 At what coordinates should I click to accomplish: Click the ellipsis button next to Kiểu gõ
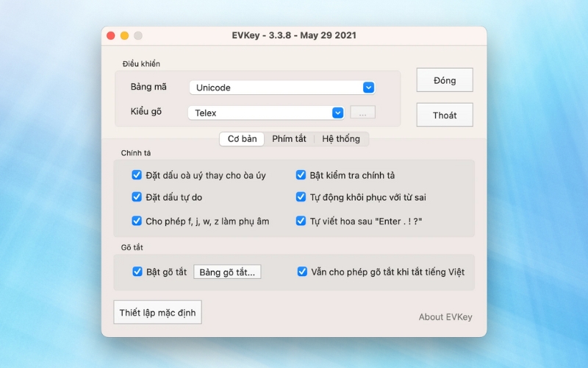(x=362, y=113)
